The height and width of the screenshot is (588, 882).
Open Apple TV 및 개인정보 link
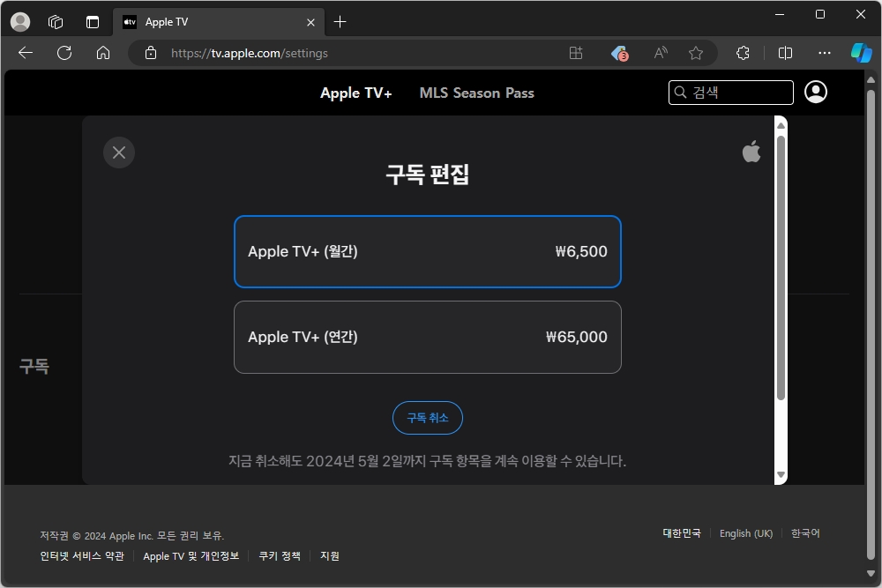point(191,556)
